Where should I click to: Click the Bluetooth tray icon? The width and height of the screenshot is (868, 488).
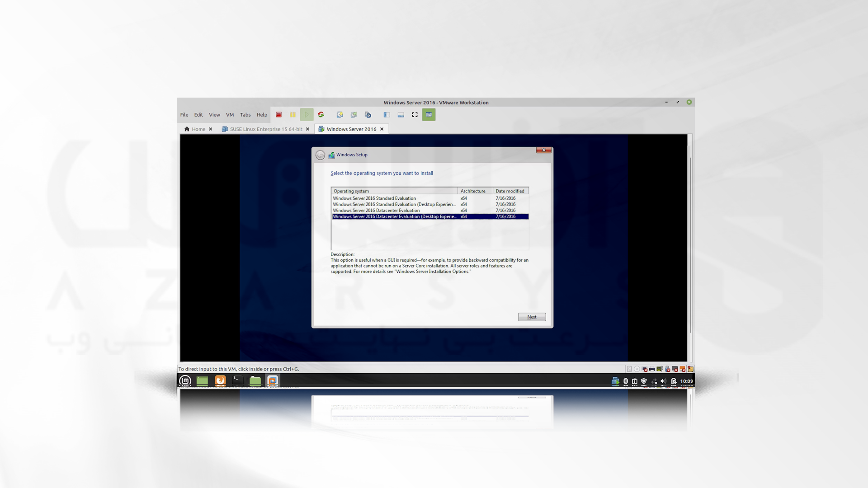[x=626, y=381]
